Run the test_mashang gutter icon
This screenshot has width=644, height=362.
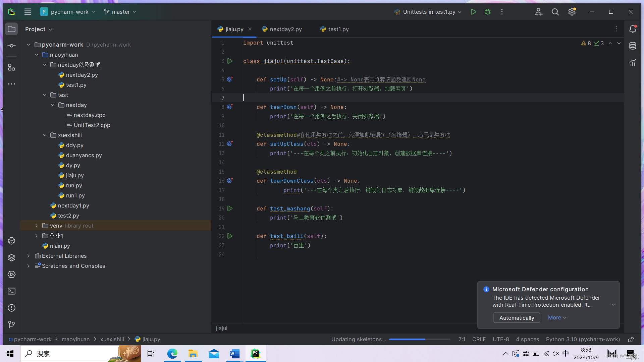click(x=230, y=208)
